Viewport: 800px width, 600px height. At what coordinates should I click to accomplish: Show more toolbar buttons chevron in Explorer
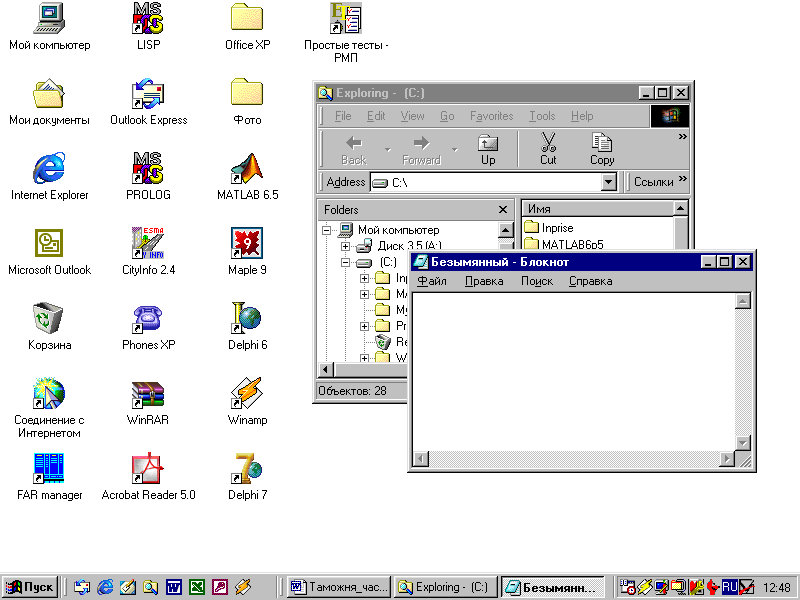pyautogui.click(x=682, y=137)
